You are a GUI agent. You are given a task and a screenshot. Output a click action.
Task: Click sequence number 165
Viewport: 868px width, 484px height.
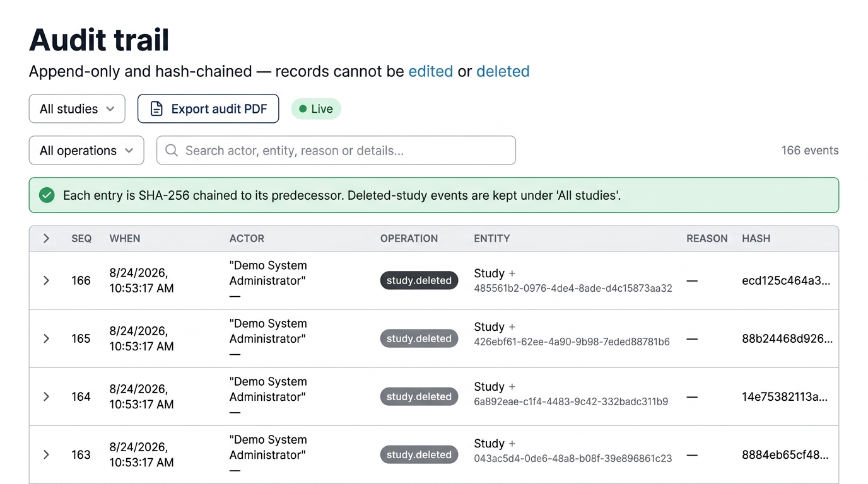[81, 338]
